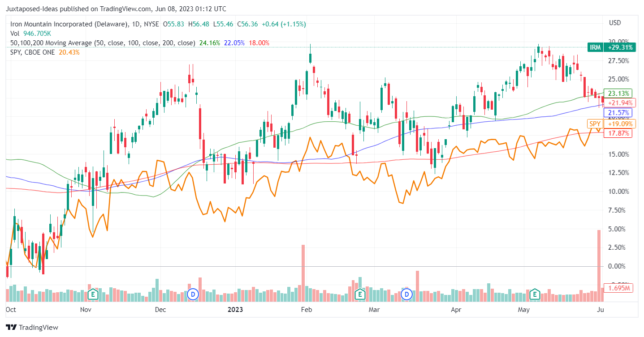Click the 20.43% orange SPY legend value
The image size is (644, 337).
tap(69, 52)
